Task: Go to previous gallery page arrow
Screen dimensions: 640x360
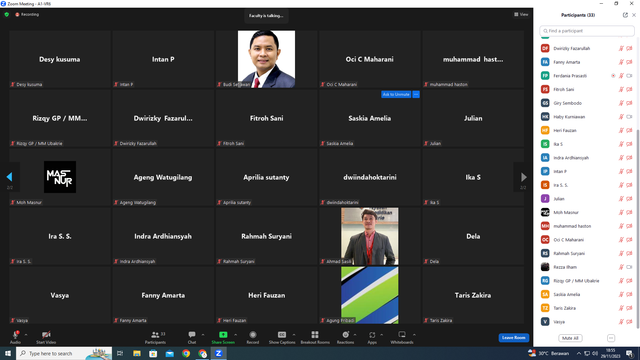Action: tap(9, 177)
